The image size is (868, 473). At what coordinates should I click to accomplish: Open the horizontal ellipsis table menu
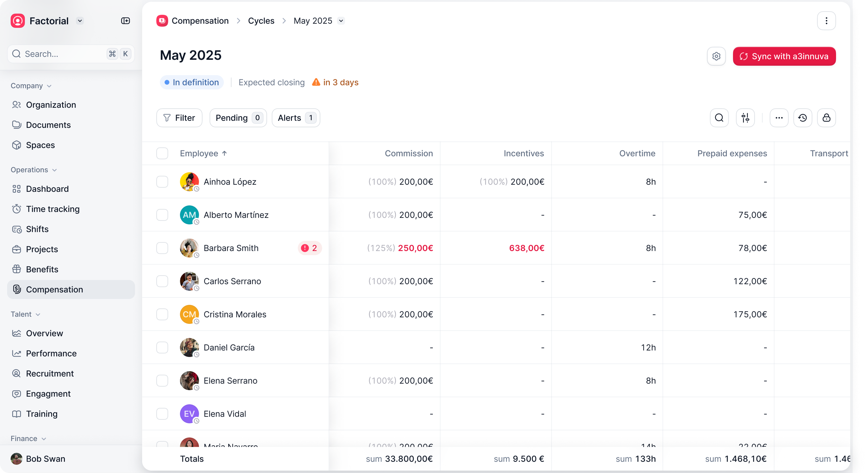(x=779, y=118)
